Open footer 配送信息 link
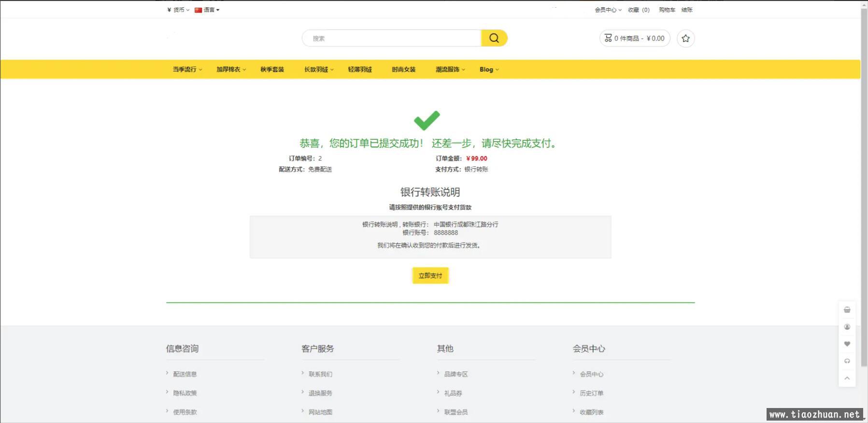 pyautogui.click(x=185, y=374)
